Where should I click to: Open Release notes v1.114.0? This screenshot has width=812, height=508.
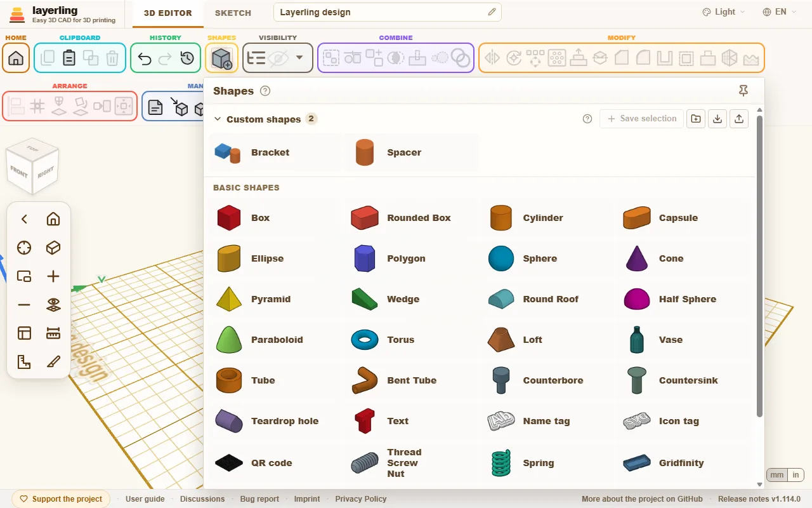pyautogui.click(x=759, y=499)
